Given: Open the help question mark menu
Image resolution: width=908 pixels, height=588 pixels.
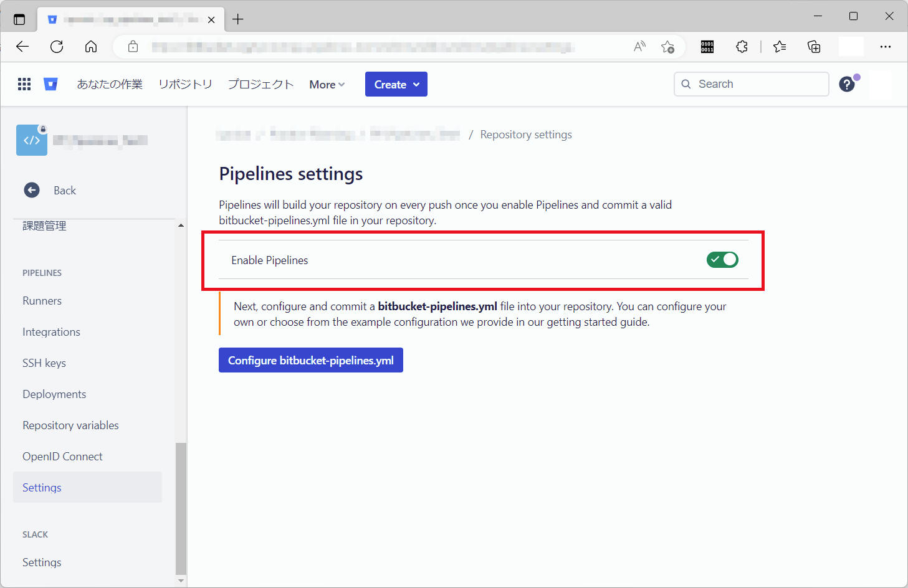Looking at the screenshot, I should pos(847,83).
